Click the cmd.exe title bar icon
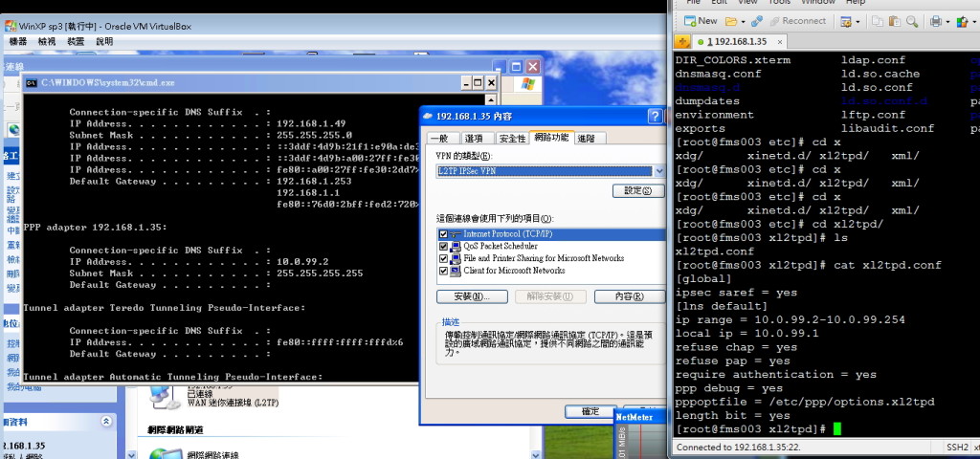The height and width of the screenshot is (459, 980). pos(31,83)
